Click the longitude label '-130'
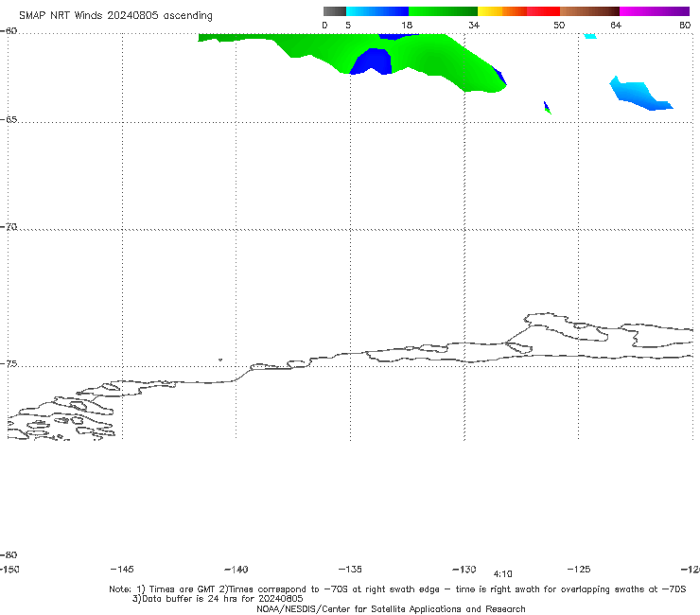 point(464,569)
